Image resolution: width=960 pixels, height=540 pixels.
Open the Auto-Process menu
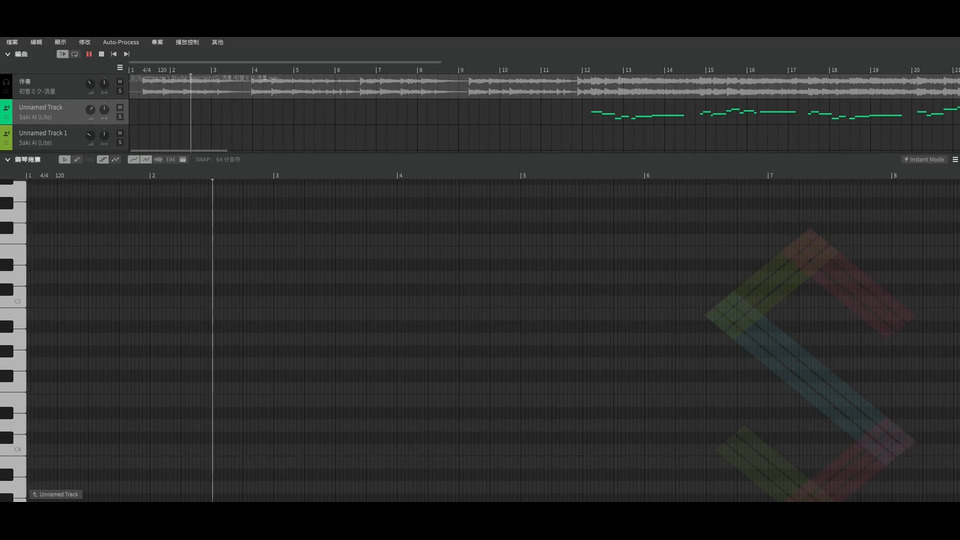pos(121,42)
